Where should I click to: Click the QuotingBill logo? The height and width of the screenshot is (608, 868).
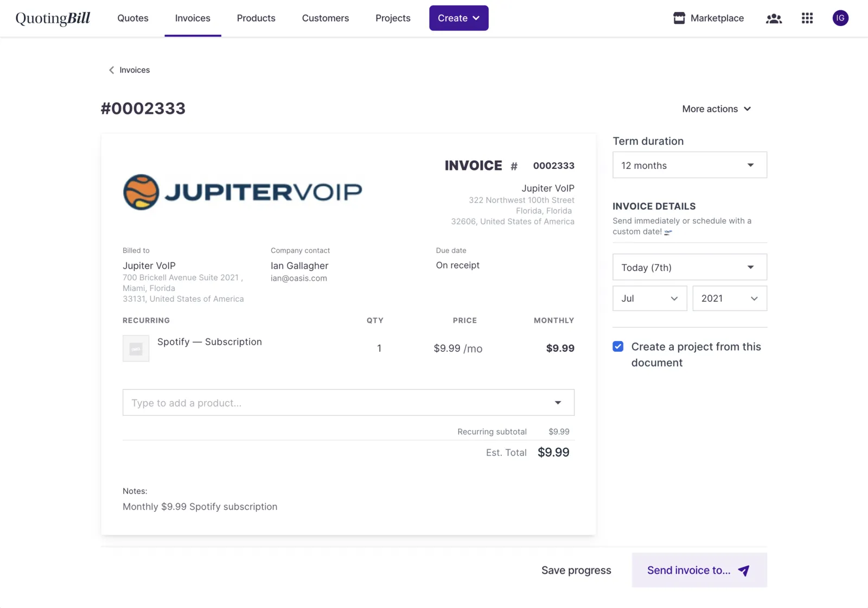(52, 18)
